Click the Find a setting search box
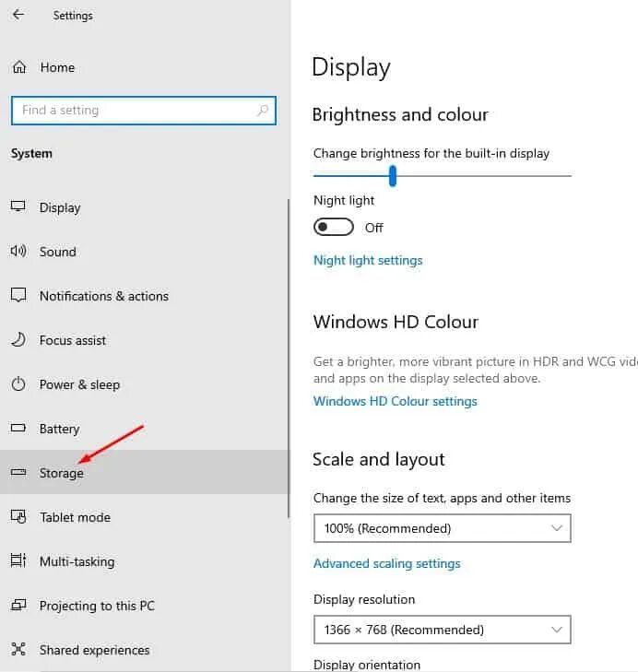638x672 pixels. coord(144,111)
